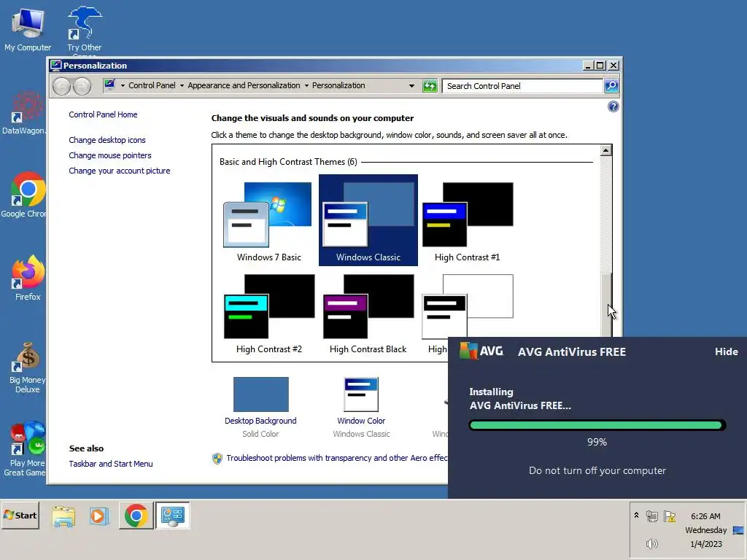Viewport: 747px width, 560px height.
Task: Open the blue Help question icon
Action: click(x=613, y=106)
